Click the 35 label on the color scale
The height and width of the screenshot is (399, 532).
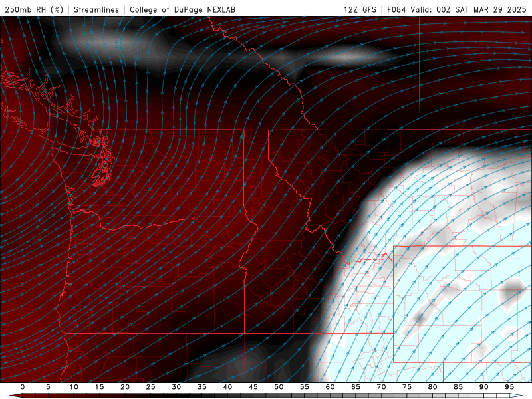click(x=201, y=387)
